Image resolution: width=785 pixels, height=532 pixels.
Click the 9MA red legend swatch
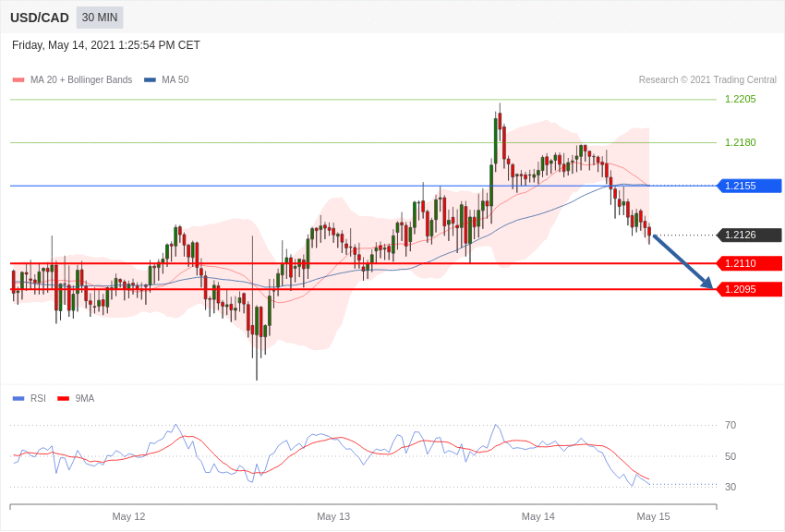pos(64,399)
